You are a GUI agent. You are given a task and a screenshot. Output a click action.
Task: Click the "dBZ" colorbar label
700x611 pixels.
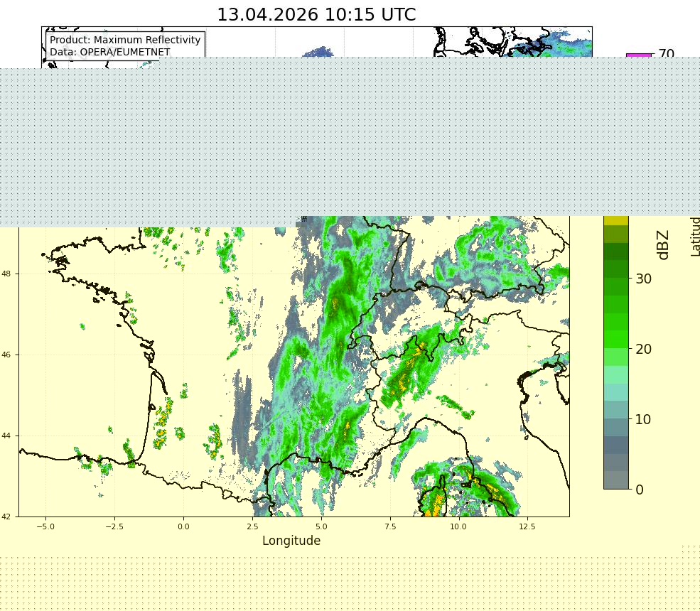click(663, 244)
